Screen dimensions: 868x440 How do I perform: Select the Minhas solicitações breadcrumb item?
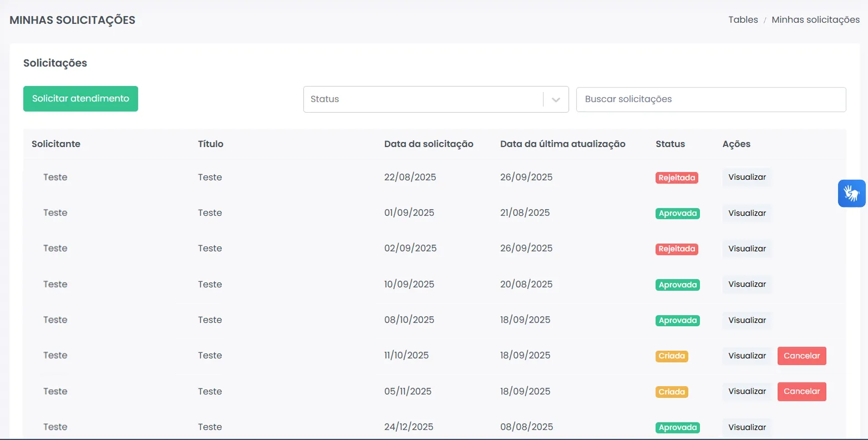coord(815,19)
